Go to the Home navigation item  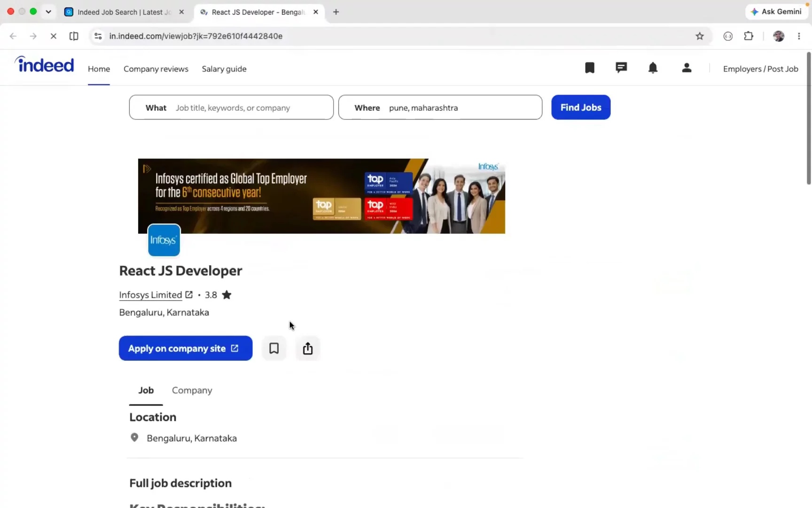coord(99,69)
